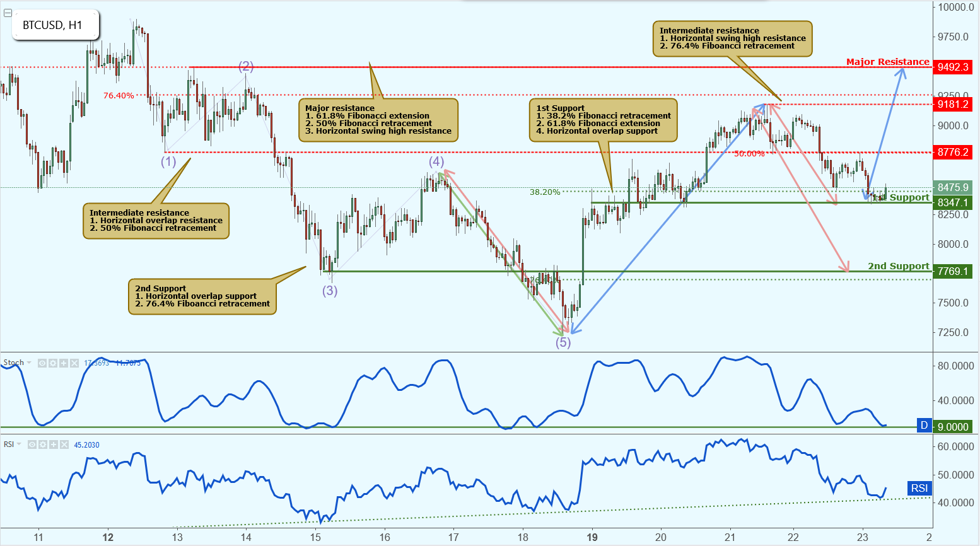980x546 pixels.
Task: Select the 2nd Support callout note
Action: [x=202, y=296]
